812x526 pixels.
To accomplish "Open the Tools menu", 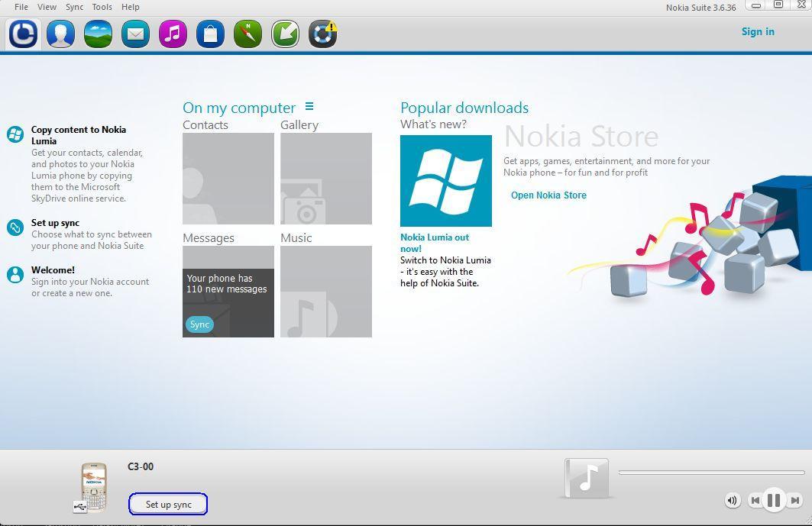I will click(x=102, y=7).
